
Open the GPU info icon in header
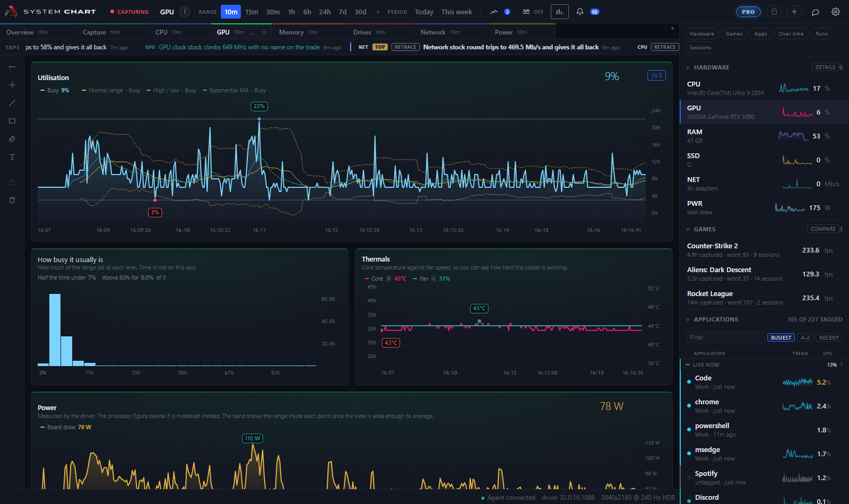tap(185, 12)
